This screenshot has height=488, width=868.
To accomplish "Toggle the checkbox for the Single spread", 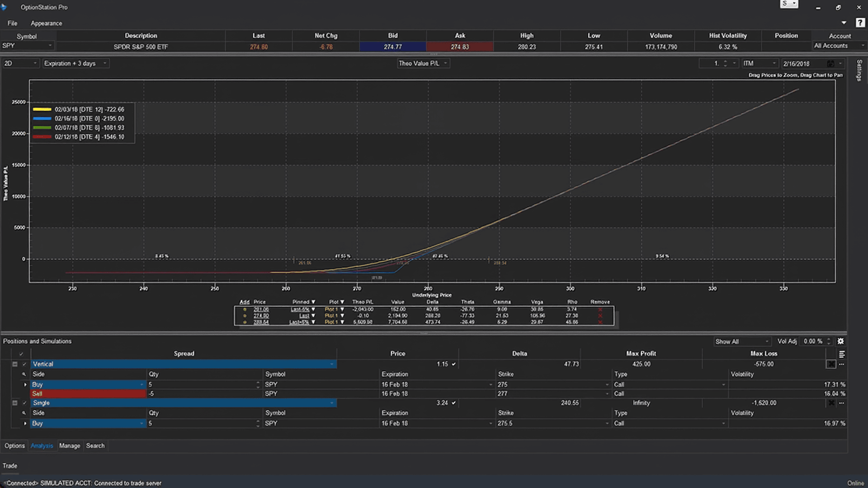I will [24, 403].
